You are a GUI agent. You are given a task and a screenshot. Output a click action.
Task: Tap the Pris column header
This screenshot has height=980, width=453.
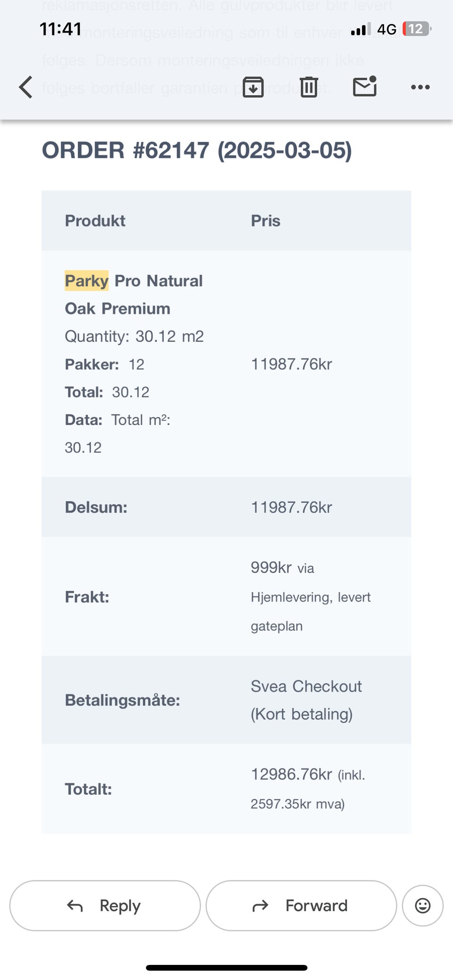[x=265, y=221]
